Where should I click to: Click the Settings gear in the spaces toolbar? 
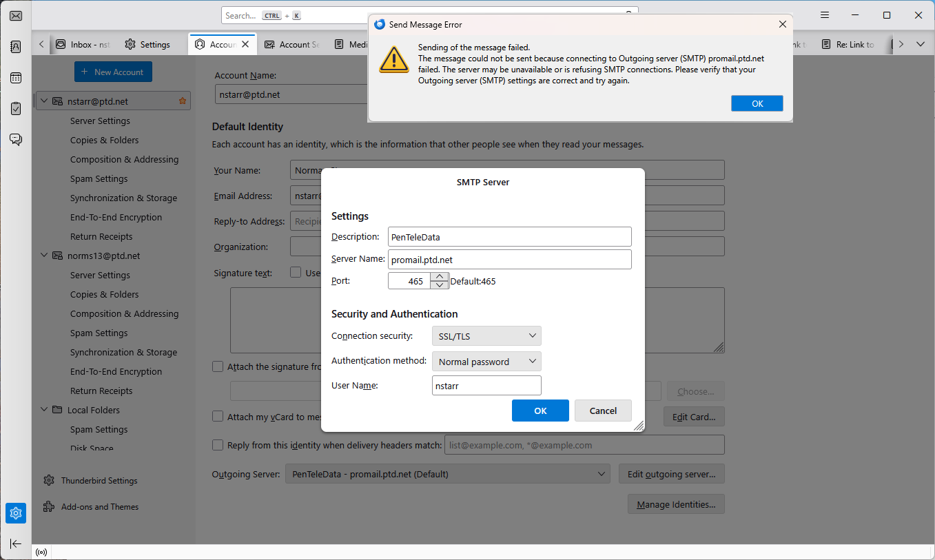(16, 513)
